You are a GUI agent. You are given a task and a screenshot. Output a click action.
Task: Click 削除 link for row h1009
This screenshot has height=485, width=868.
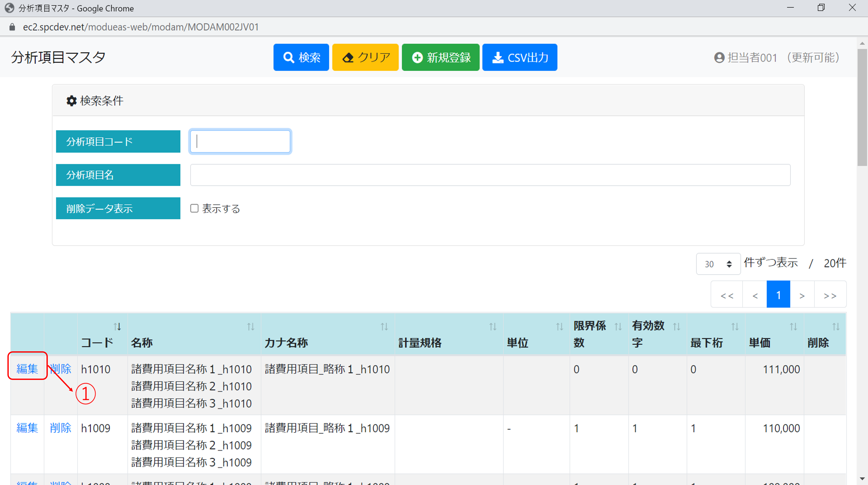[x=61, y=428]
